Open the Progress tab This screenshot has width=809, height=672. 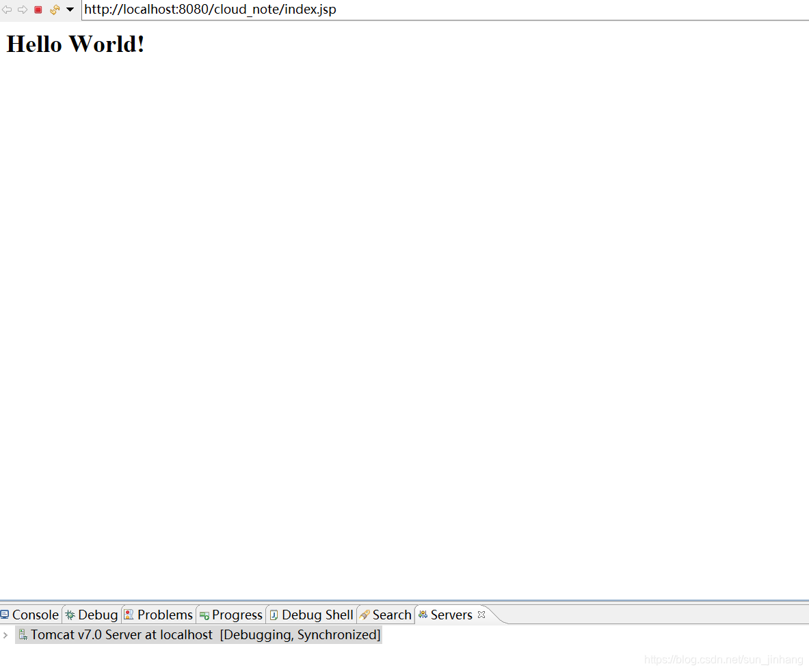point(231,615)
